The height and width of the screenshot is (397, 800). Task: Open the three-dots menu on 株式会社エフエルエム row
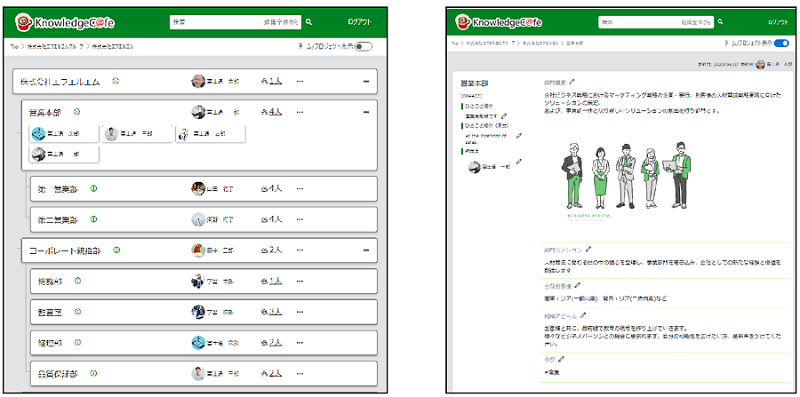[299, 81]
